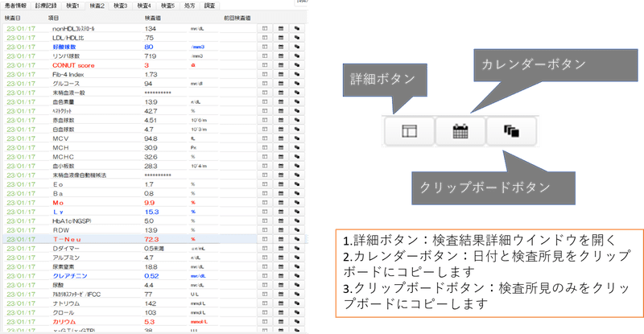Select the クレアチニン item name
Screen dimensions: 644x334
click(x=70, y=276)
